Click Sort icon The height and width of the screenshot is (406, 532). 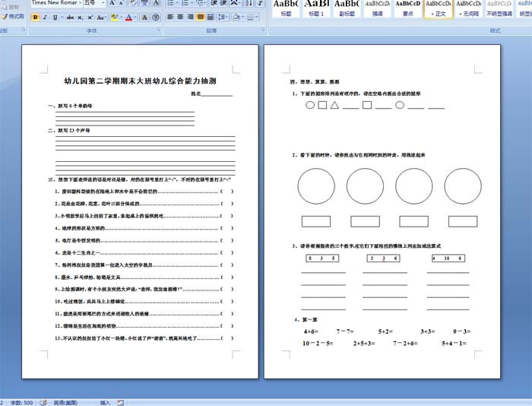[x=249, y=3]
